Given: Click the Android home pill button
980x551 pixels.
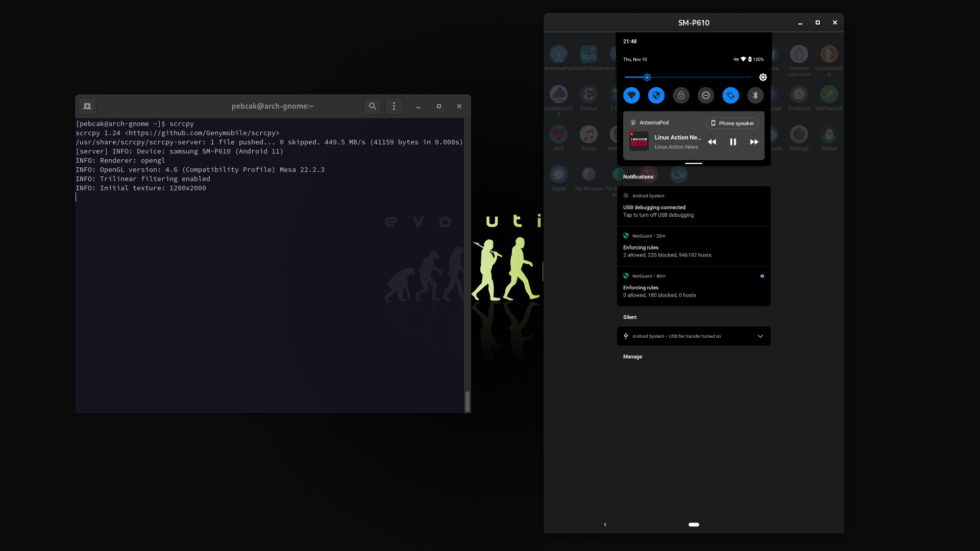Looking at the screenshot, I should pos(694,524).
